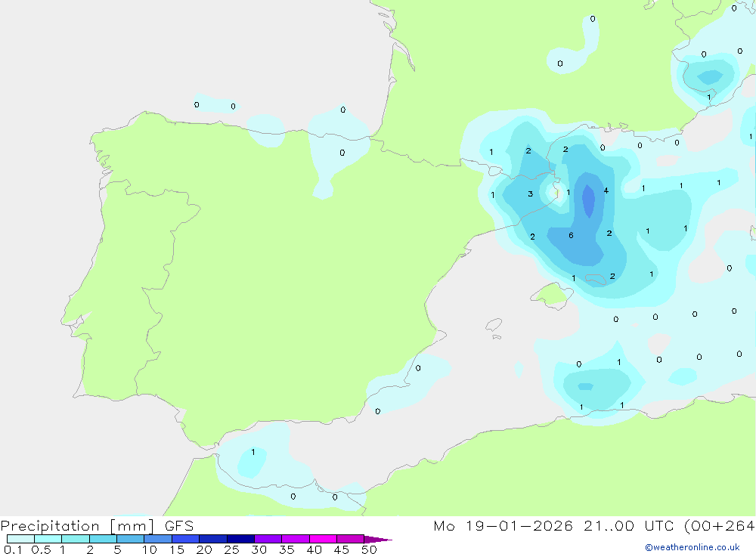Click the legend scale label "15"
Viewport: 756px width, 554px height.
[177, 549]
